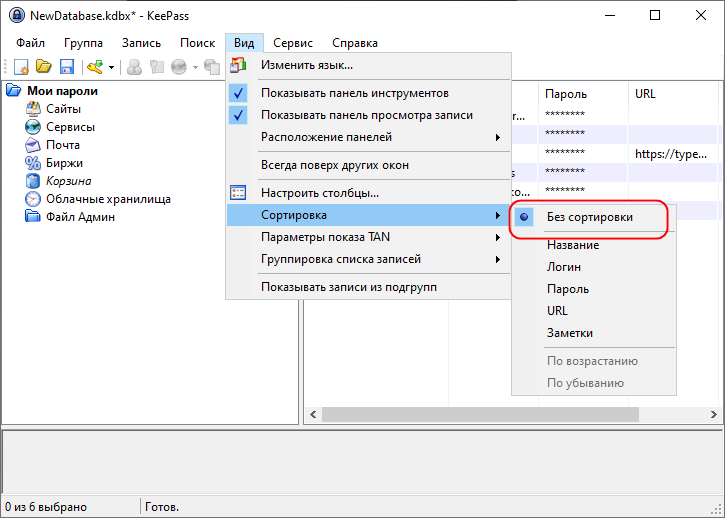Click the Сервисы globe icon

[x=33, y=127]
